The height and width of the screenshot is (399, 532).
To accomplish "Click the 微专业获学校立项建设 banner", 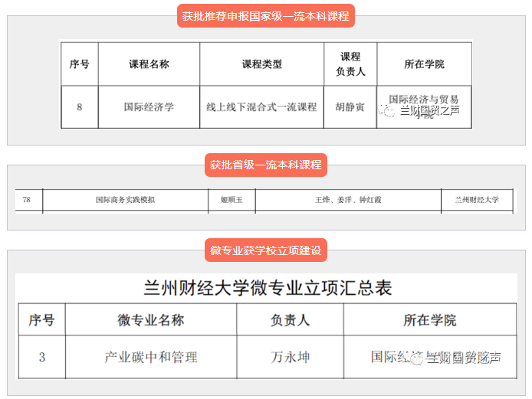I will [x=266, y=250].
